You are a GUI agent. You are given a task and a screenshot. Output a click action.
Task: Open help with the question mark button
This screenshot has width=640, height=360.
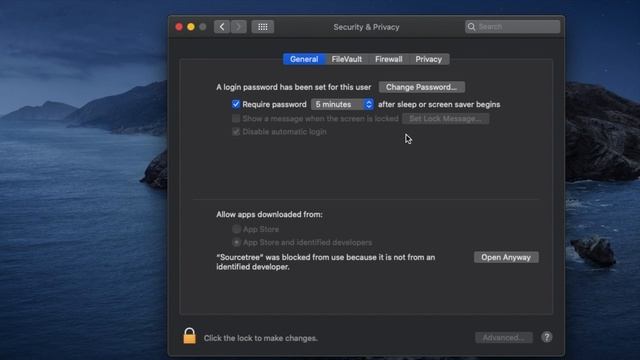coord(547,337)
